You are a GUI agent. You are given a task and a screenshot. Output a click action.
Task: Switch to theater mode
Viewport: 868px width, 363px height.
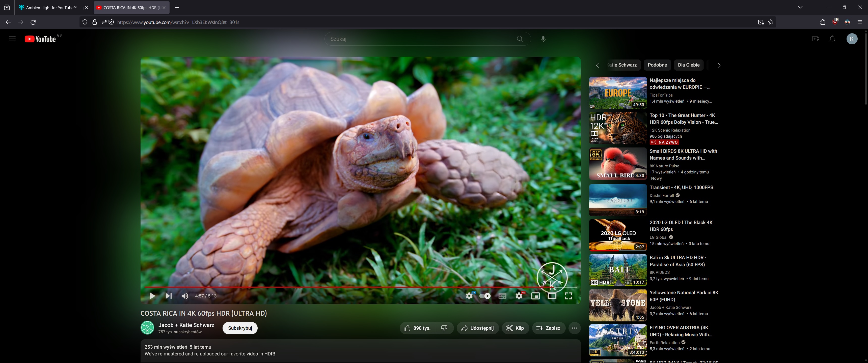[552, 296]
